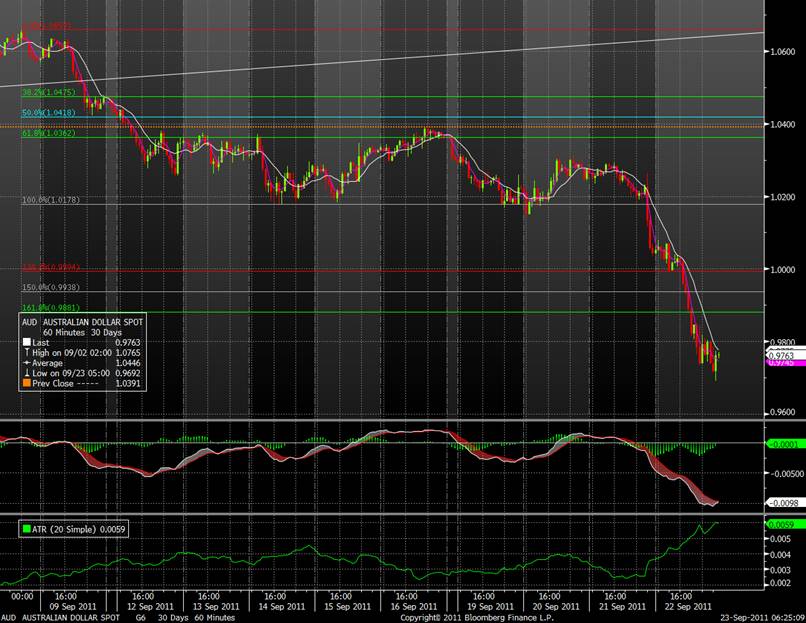Click the green ATR legend square

point(26,527)
